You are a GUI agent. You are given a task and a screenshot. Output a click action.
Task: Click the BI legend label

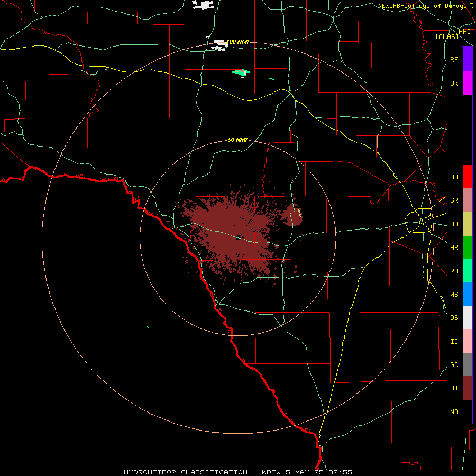pos(454,388)
